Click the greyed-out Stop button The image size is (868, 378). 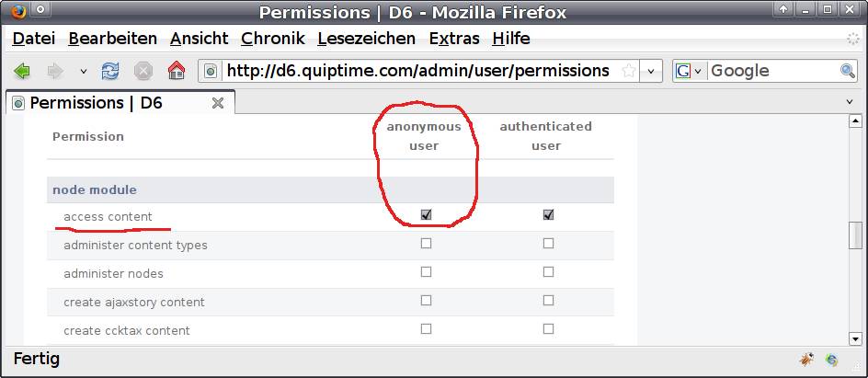pos(143,71)
